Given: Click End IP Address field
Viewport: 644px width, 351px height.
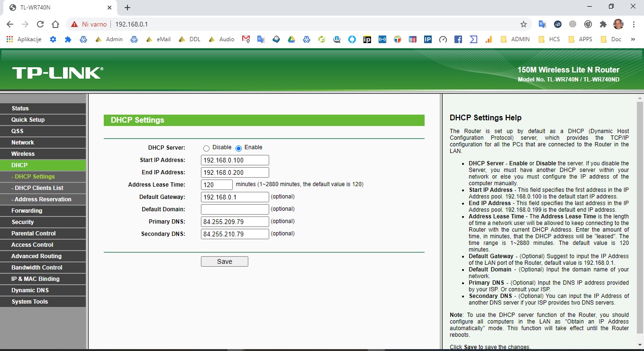Looking at the screenshot, I should click(x=235, y=172).
